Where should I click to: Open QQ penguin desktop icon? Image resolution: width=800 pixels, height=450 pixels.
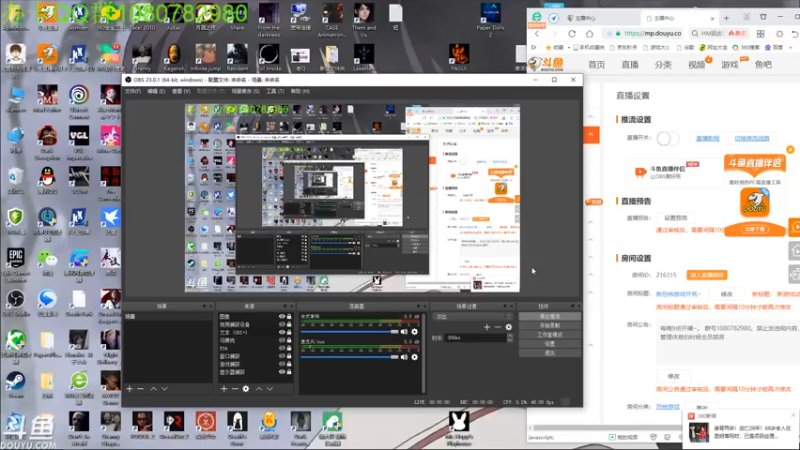(47, 181)
